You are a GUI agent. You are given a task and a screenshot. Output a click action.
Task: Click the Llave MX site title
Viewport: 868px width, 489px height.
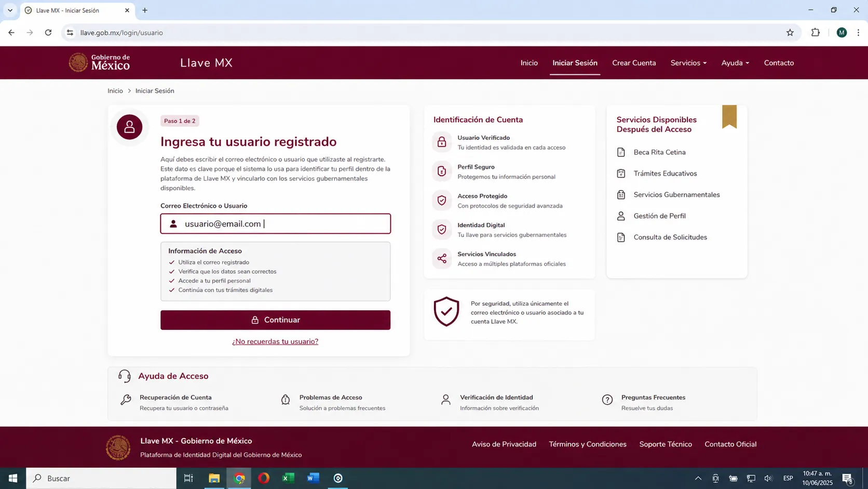click(x=206, y=63)
